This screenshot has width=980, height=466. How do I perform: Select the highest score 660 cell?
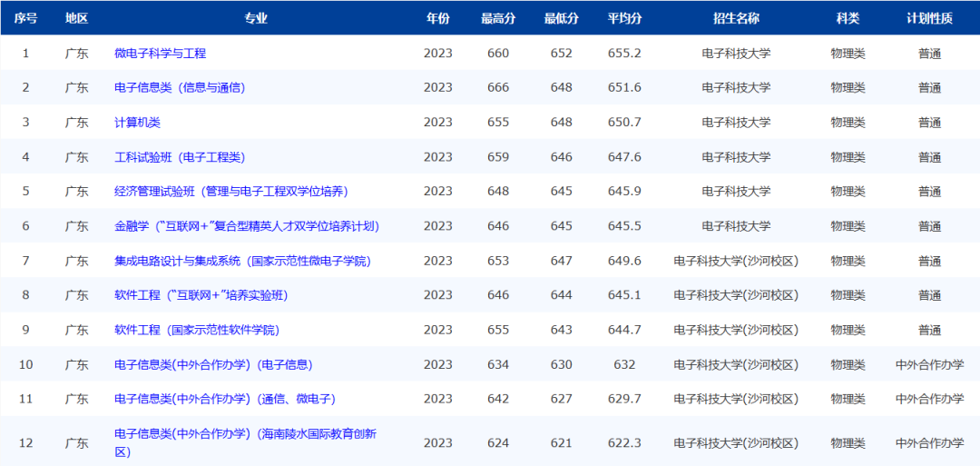point(498,54)
